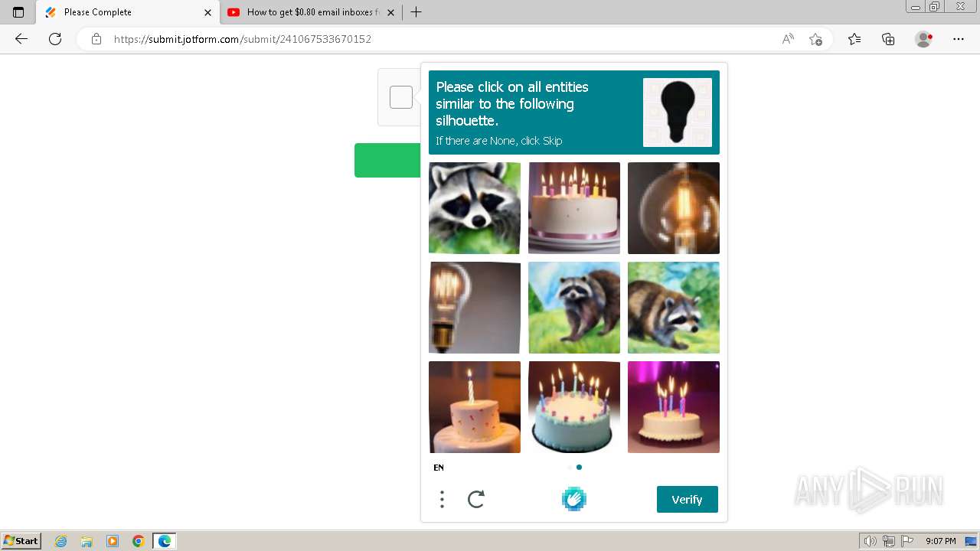The width and height of the screenshot is (980, 551).
Task: Select the light bulb with brass base image
Action: click(x=475, y=308)
